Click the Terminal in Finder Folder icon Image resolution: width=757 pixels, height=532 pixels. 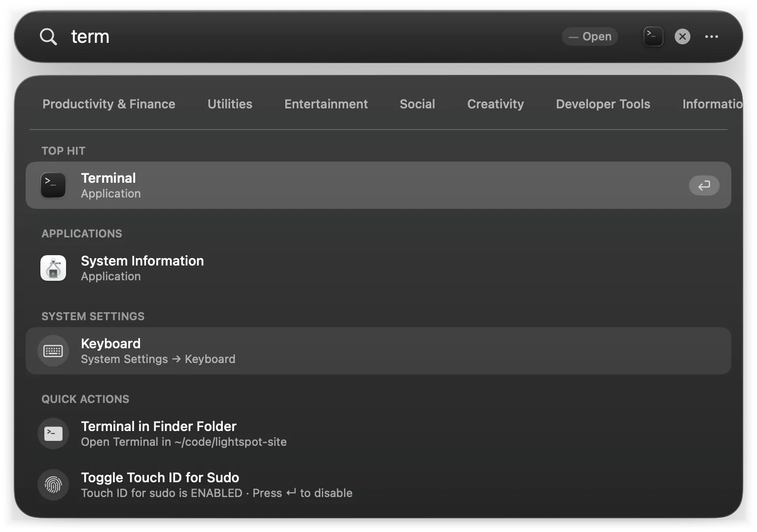[x=53, y=433]
